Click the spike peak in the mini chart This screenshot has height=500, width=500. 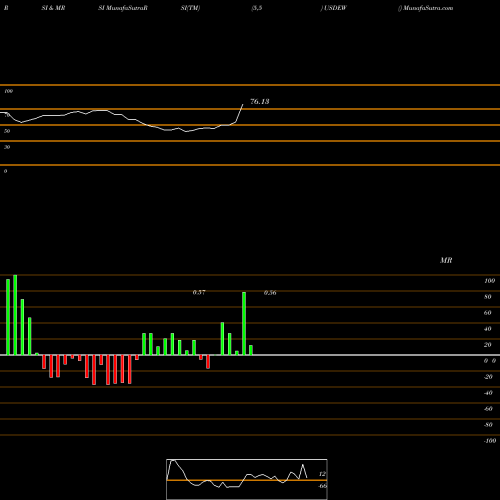click(303, 465)
